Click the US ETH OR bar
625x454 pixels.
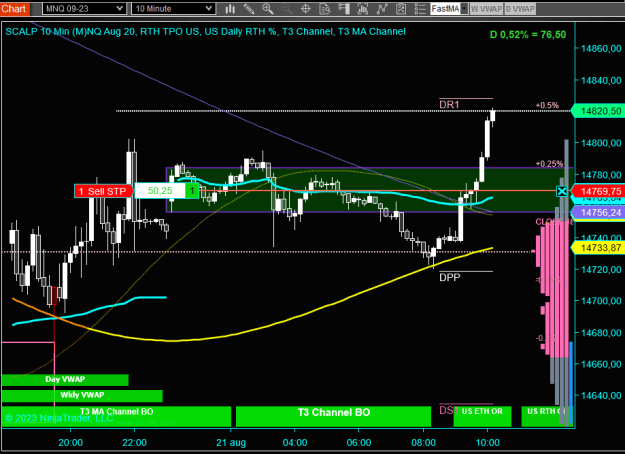click(x=482, y=416)
